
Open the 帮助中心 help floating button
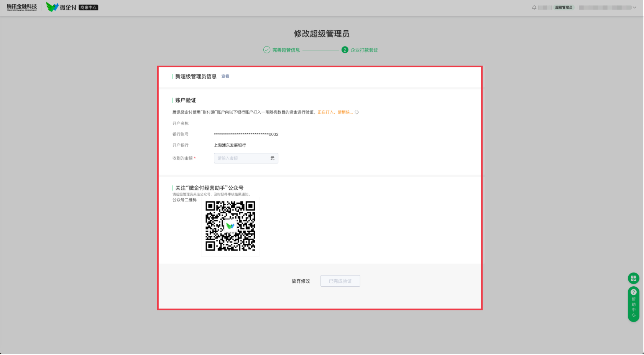[633, 304]
